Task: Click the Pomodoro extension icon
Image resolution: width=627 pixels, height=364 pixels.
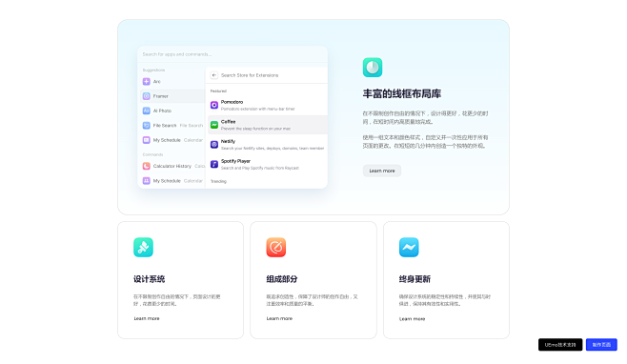Action: click(x=214, y=105)
